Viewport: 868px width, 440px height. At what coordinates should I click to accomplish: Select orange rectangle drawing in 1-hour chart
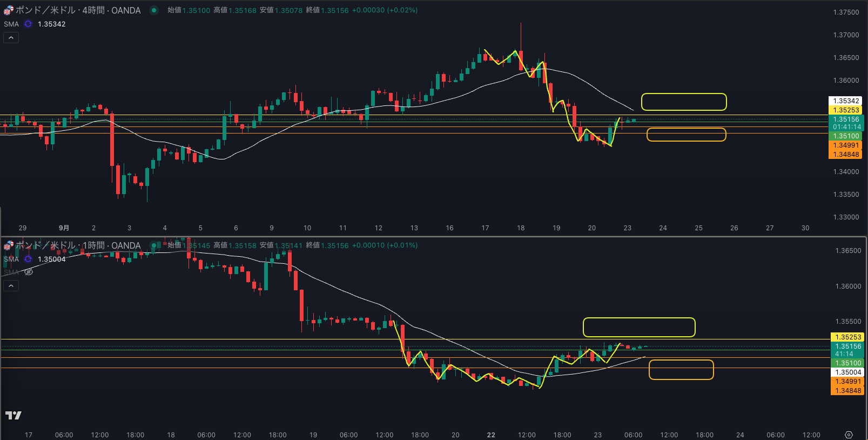(x=681, y=361)
